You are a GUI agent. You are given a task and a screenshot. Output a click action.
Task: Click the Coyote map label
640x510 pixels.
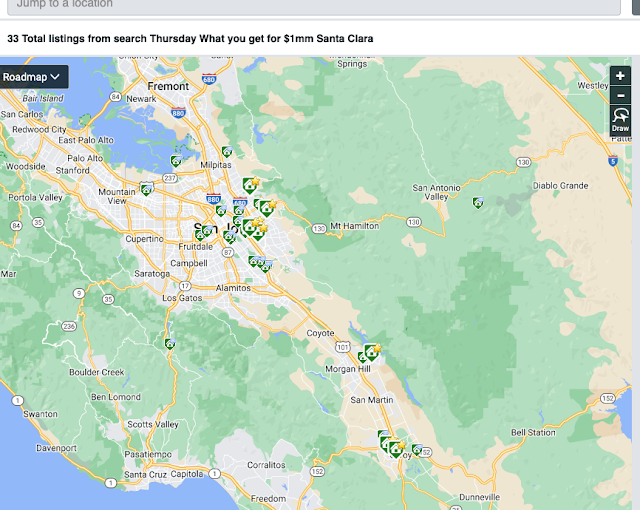(x=320, y=333)
